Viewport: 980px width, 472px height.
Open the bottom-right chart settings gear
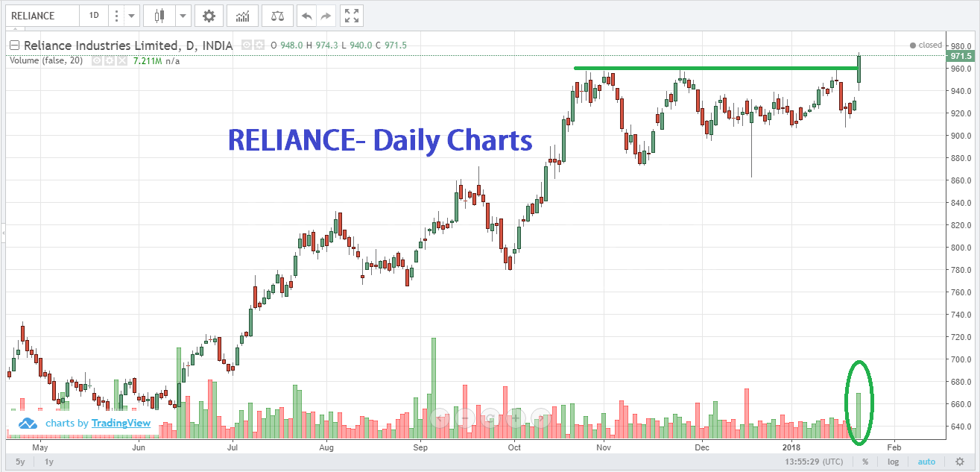(x=959, y=462)
